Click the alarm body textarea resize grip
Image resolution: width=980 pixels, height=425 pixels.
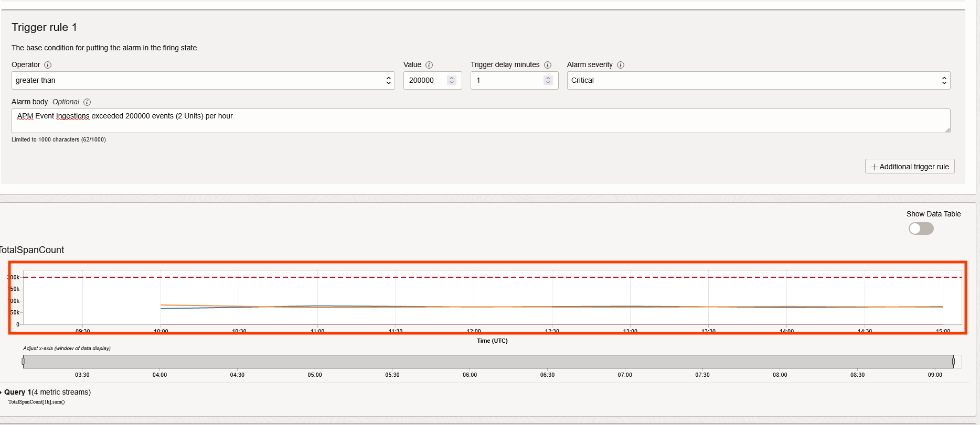click(947, 130)
